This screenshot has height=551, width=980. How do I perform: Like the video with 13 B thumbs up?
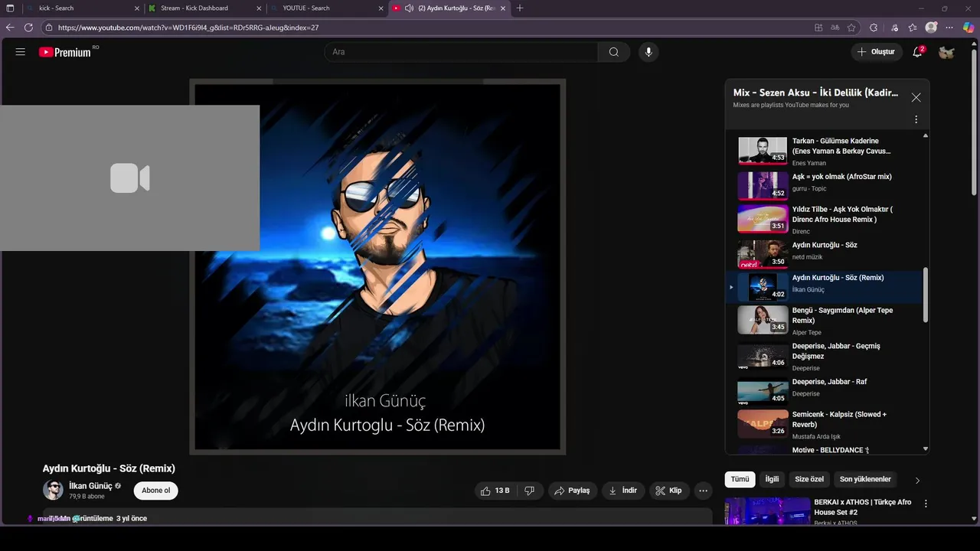[495, 491]
